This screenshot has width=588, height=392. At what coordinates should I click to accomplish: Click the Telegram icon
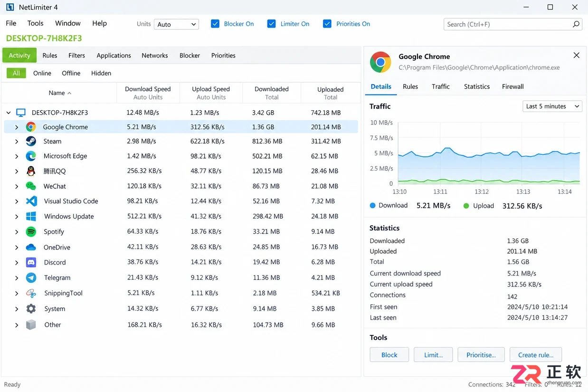(31, 277)
